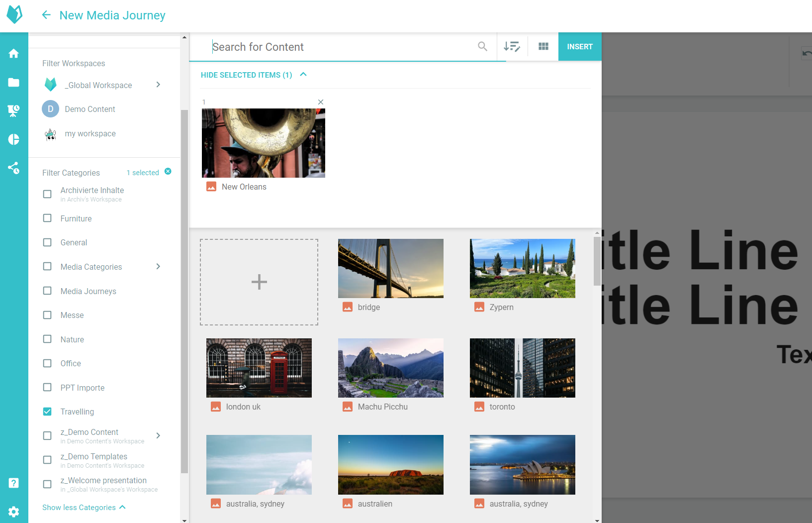Uncheck the Travelling category checkbox
Screen dimensions: 812x523
pos(47,412)
